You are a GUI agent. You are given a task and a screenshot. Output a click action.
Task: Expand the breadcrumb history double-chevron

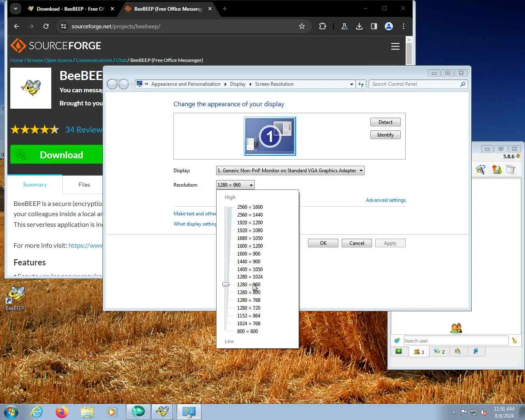(146, 84)
